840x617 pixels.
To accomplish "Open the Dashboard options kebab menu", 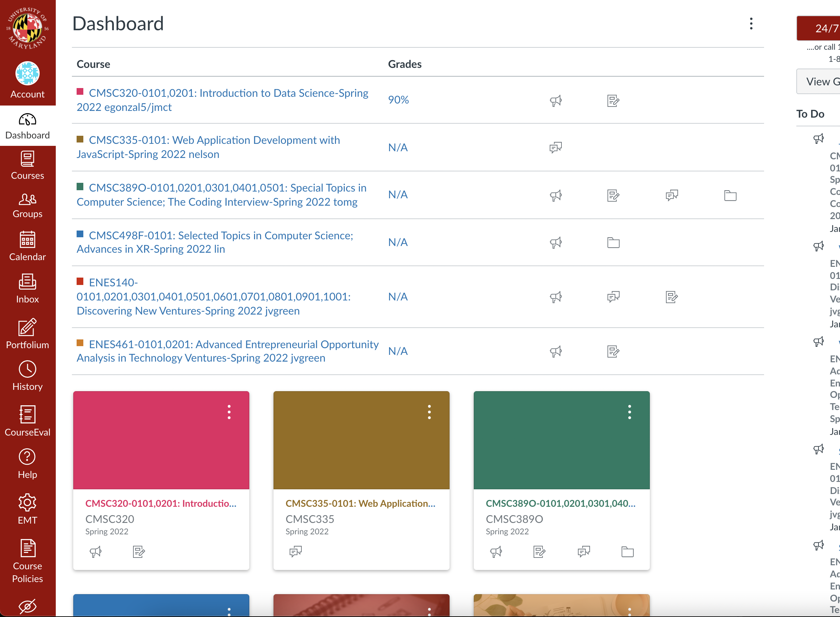I will (x=751, y=24).
